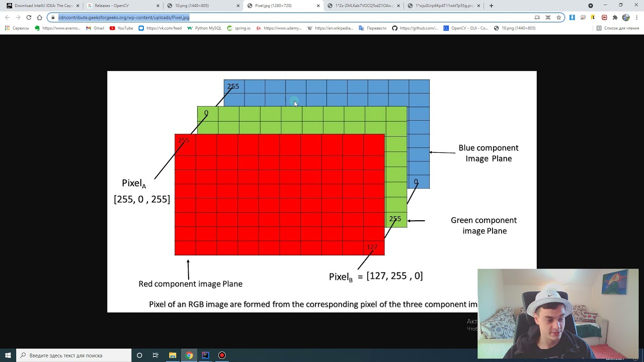This screenshot has height=362, width=644.
Task: Open the Сервисы apps bookmark
Action: click(17, 28)
